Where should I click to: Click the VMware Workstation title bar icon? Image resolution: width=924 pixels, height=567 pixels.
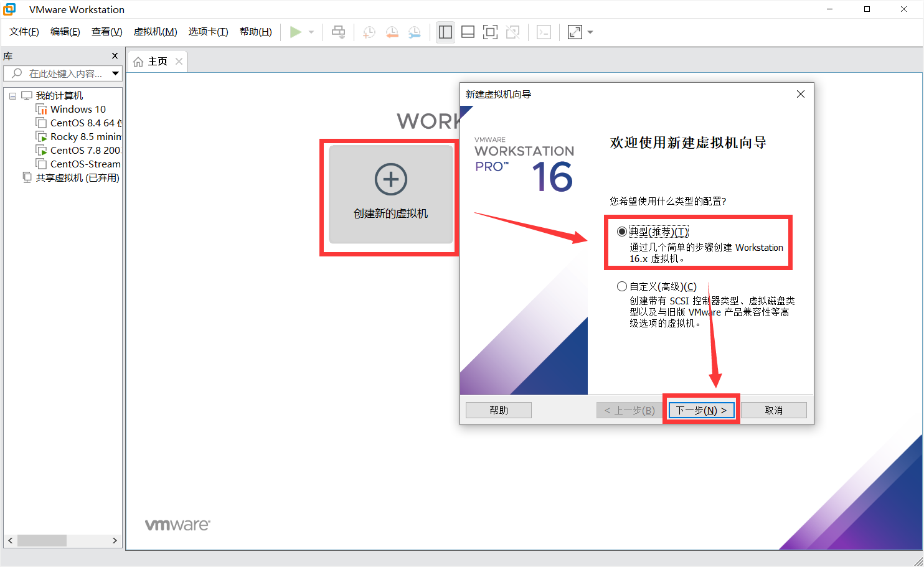(9, 9)
